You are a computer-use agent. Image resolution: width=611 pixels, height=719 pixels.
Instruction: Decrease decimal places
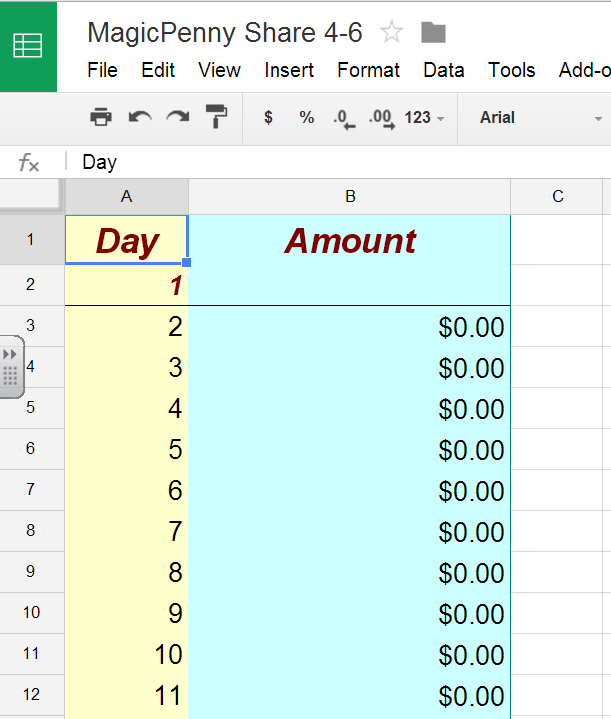tap(344, 118)
